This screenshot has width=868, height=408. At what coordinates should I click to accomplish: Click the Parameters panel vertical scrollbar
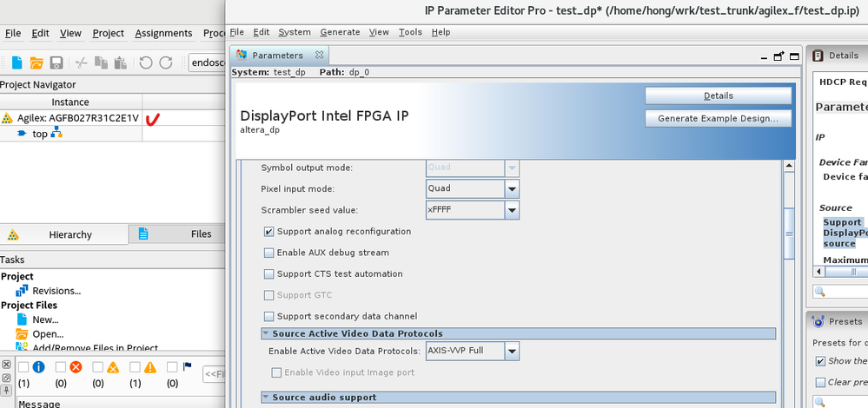point(789,234)
